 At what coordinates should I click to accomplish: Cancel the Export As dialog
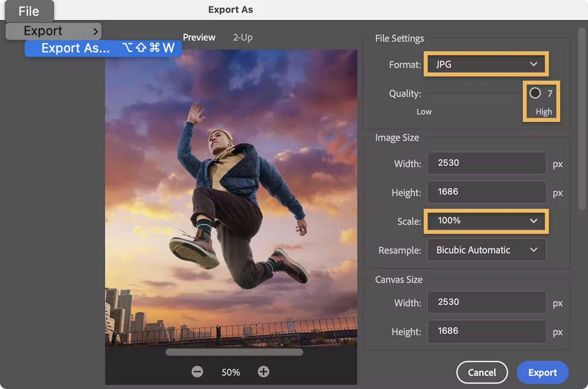pyautogui.click(x=482, y=372)
